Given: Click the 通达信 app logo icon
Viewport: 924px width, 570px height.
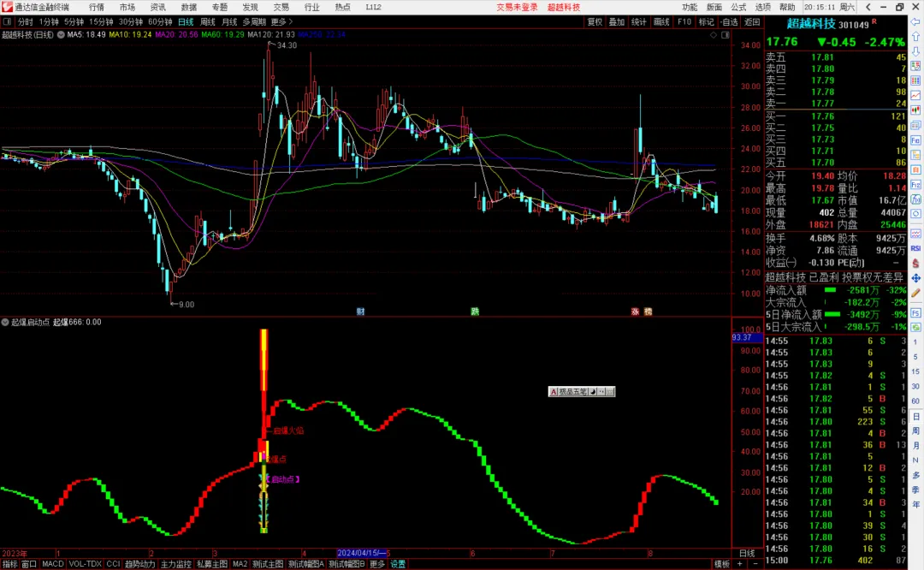Looking at the screenshot, I should coord(7,7).
